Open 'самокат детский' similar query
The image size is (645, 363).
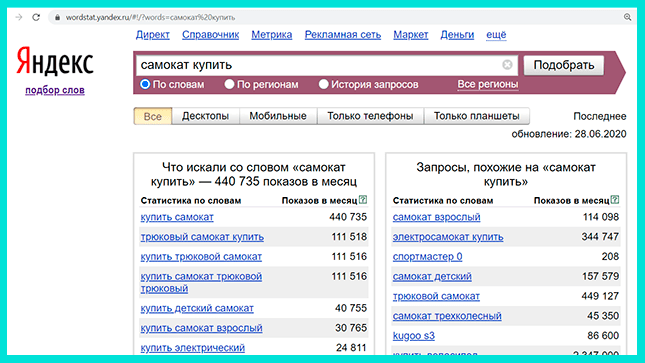tap(432, 276)
